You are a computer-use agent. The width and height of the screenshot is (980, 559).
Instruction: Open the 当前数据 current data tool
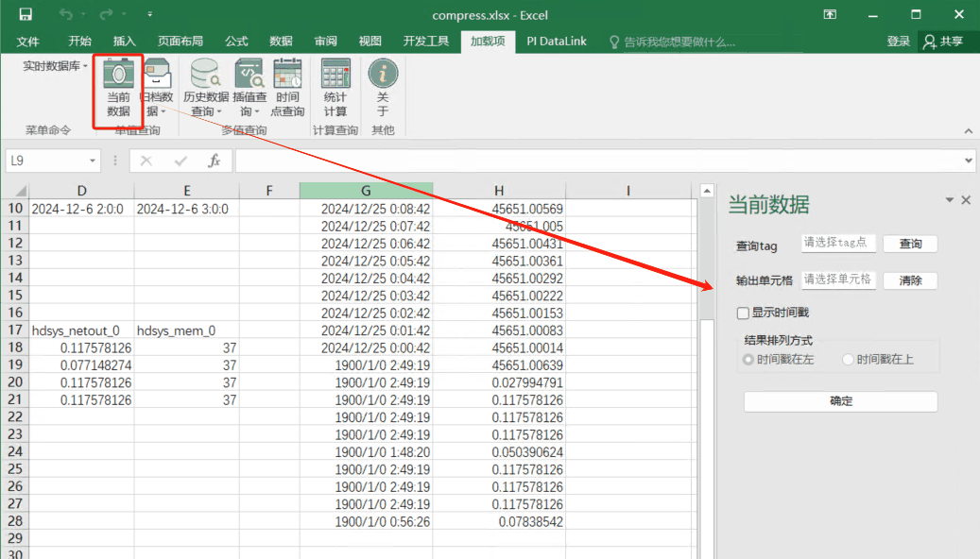click(x=118, y=88)
